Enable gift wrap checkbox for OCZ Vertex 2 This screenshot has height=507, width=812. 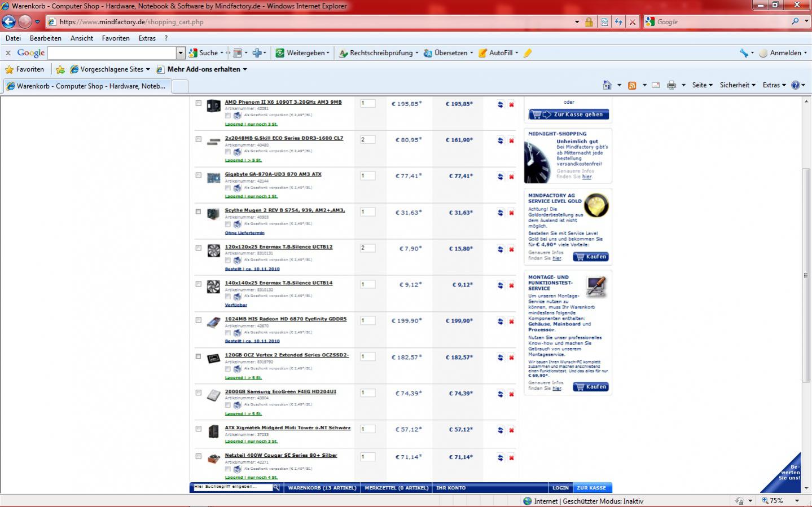(x=227, y=369)
